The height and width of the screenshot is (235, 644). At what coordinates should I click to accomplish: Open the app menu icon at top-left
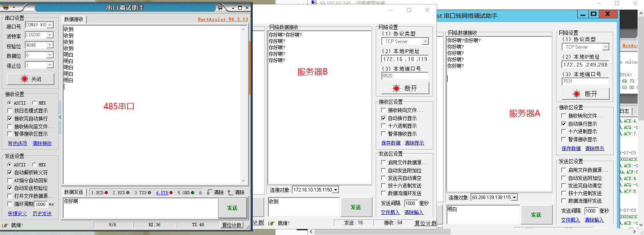6,7
